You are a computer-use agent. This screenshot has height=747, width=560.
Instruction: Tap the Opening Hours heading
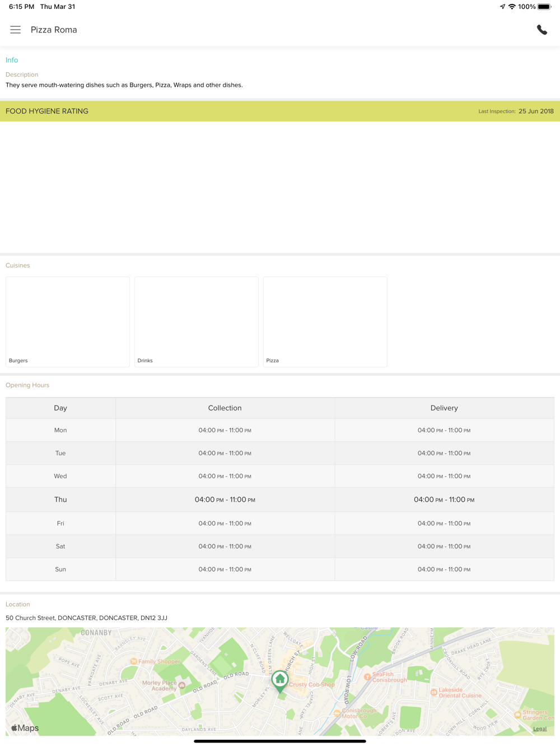(x=27, y=385)
